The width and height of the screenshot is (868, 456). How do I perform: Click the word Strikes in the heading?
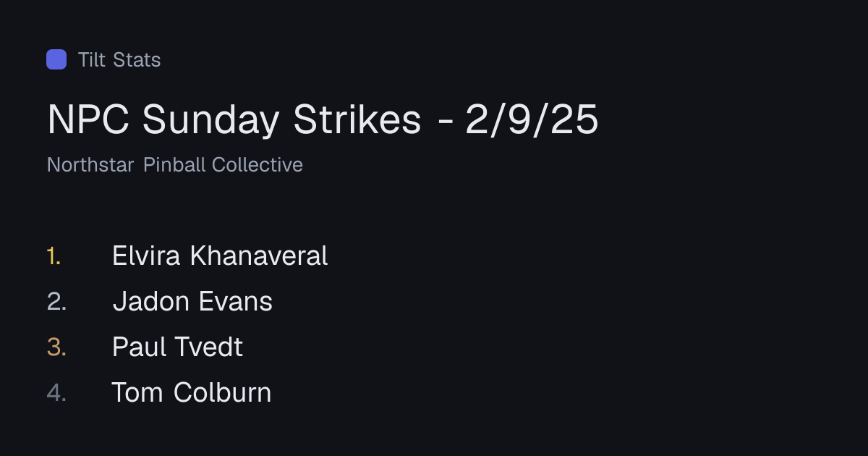click(x=357, y=119)
